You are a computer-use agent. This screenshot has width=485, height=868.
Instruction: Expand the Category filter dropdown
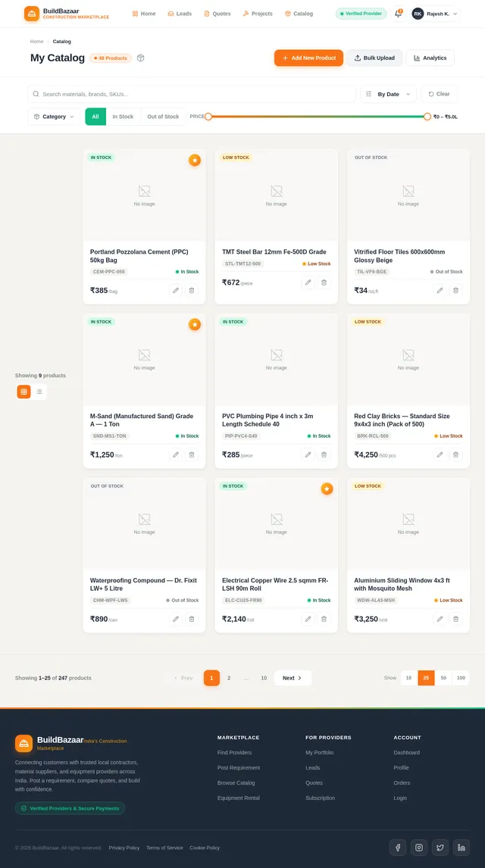pos(54,117)
